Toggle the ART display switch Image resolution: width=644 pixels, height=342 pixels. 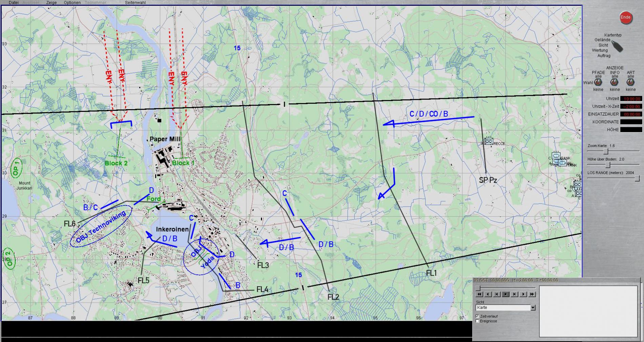click(x=630, y=82)
